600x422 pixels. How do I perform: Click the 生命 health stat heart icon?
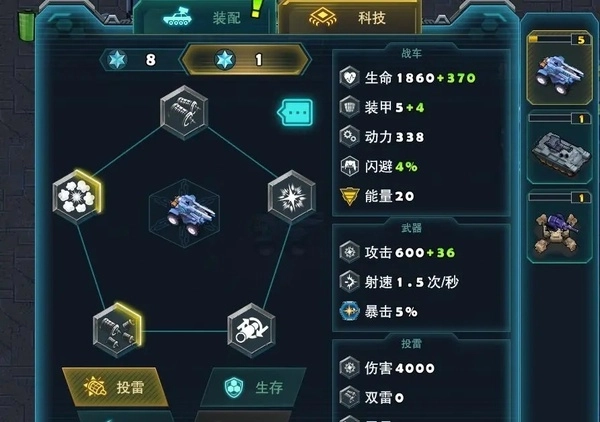349,78
